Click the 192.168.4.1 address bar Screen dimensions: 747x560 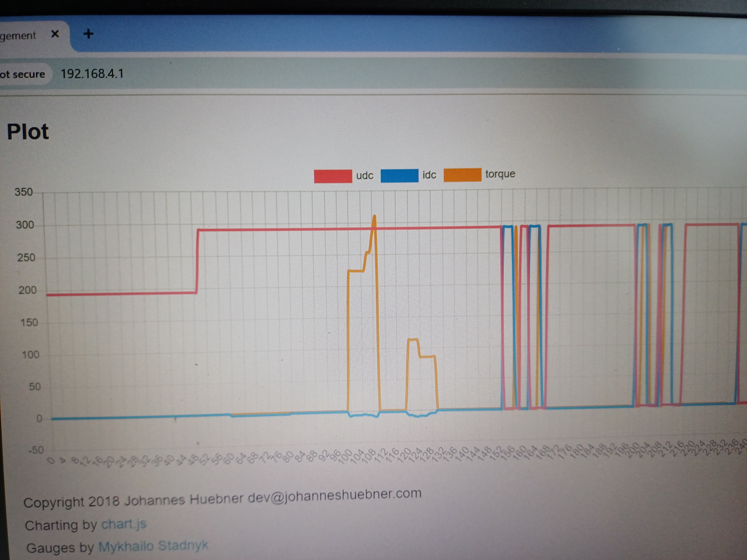pos(92,74)
